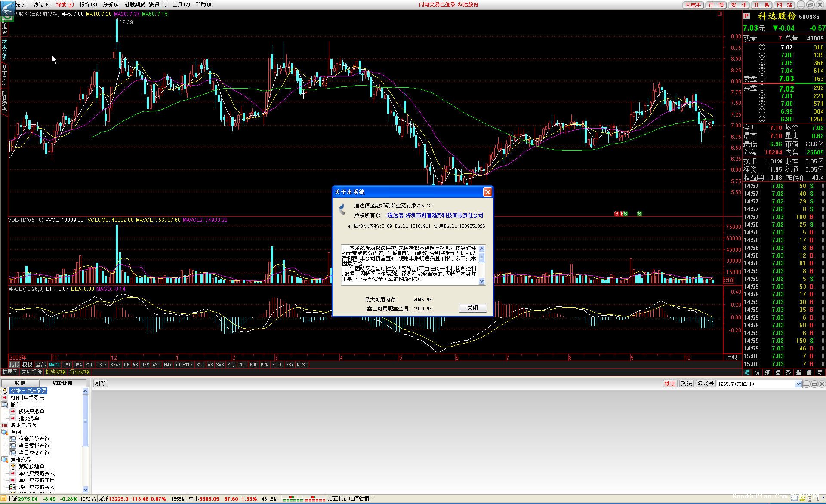Screen dimensions: 826x504
Task: Click the 策略交易 group icon
Action: (x=5, y=460)
